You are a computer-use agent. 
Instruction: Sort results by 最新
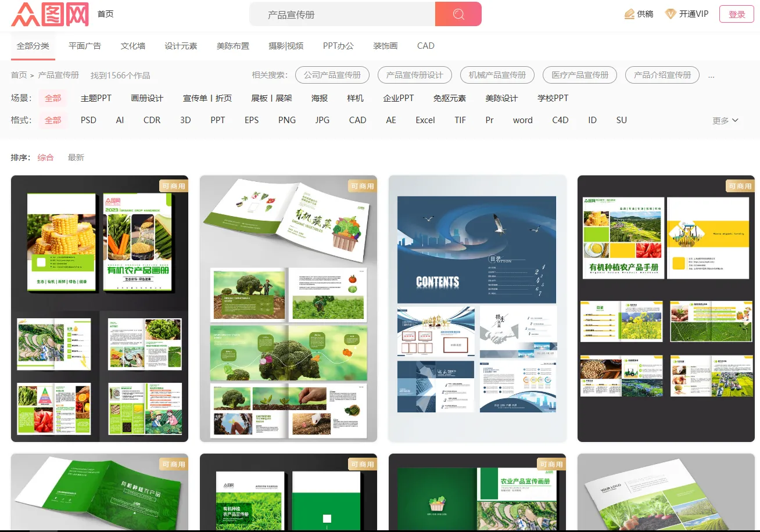pyautogui.click(x=76, y=157)
